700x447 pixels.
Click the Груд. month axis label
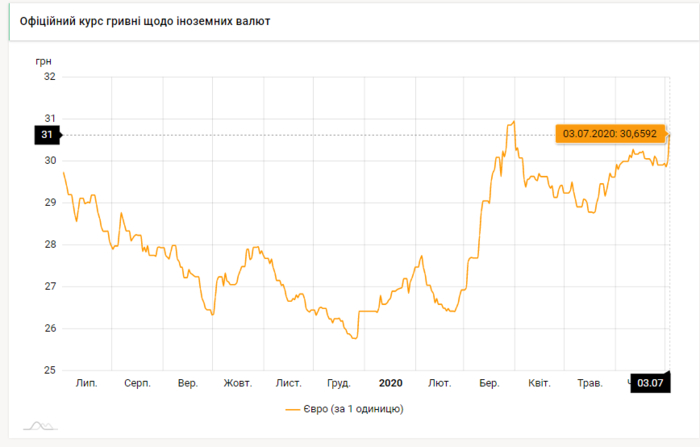[x=339, y=383]
